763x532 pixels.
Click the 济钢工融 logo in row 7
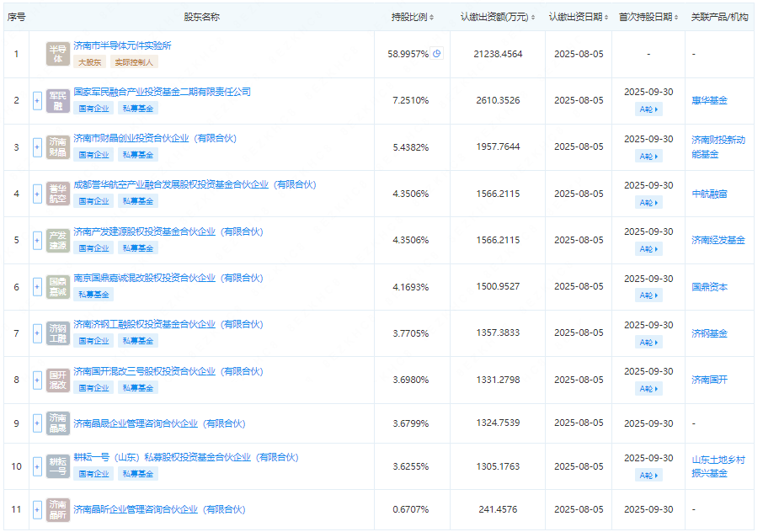click(x=58, y=333)
